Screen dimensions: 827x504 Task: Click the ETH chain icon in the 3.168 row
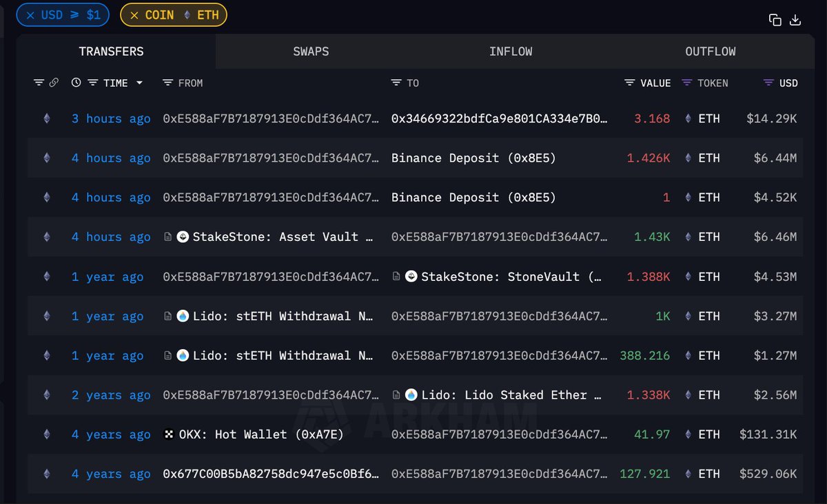47,118
